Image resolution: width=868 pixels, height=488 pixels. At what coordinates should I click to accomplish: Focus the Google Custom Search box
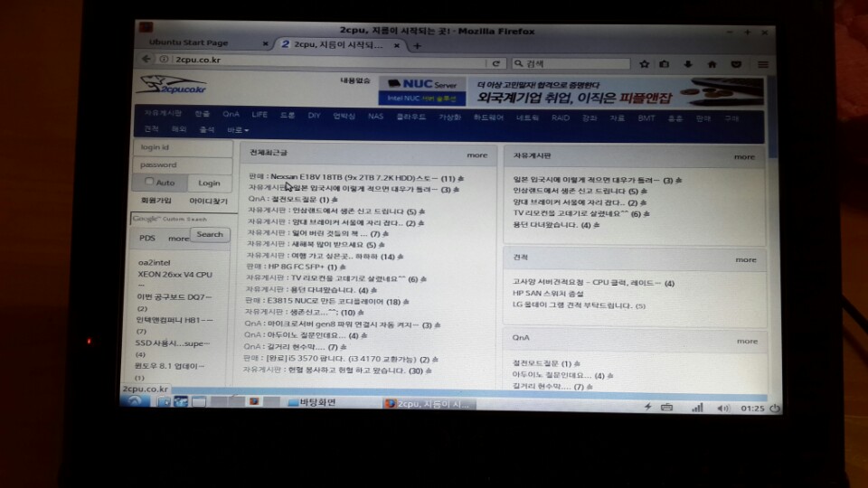click(x=184, y=219)
